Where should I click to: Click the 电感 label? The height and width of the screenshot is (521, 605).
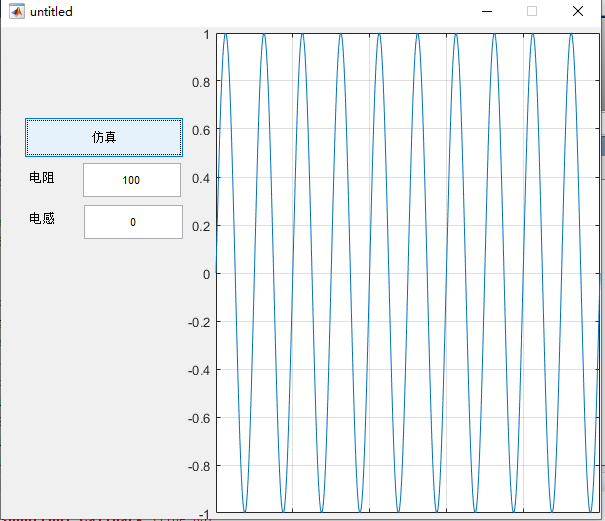(42, 218)
